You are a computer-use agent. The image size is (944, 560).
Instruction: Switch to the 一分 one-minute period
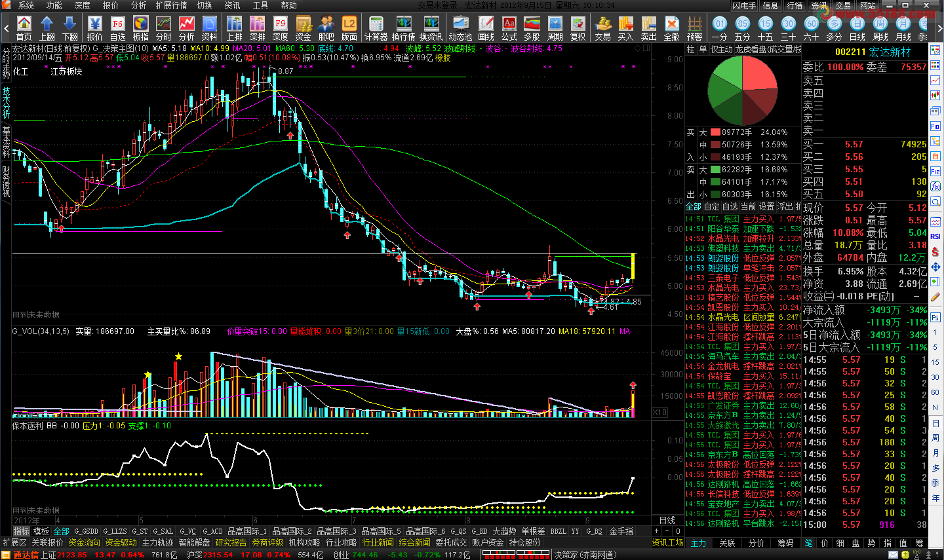720,29
